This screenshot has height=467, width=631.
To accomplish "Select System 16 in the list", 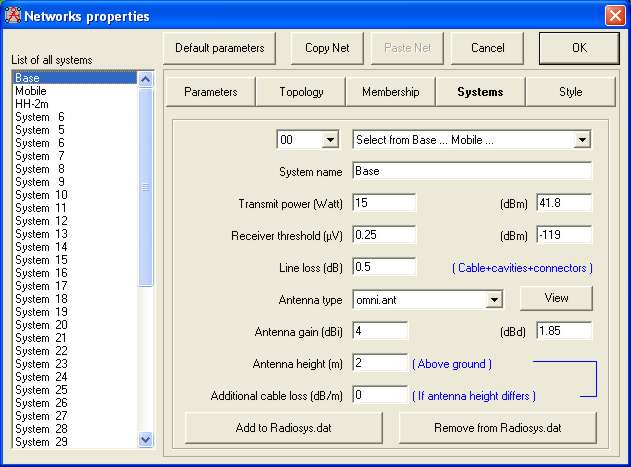I will coord(75,273).
